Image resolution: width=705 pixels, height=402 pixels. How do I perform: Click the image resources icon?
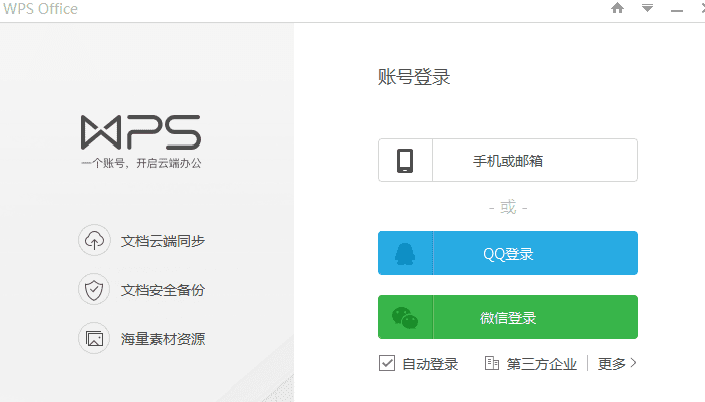coord(94,338)
